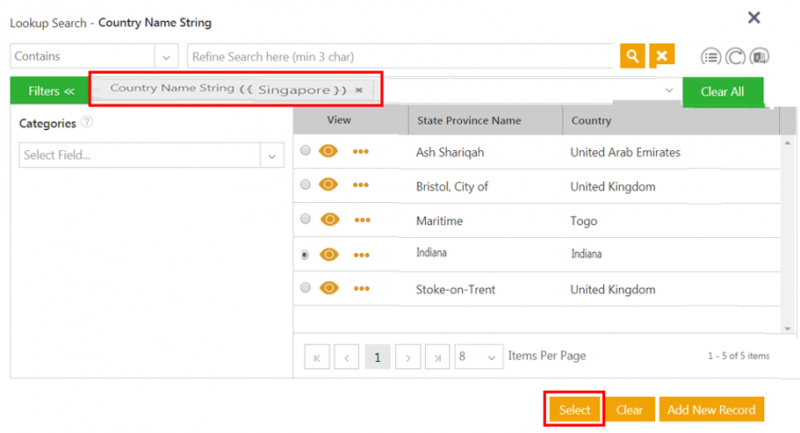Viewport: 800px width, 433px height.
Task: Select the Maritime row radio button
Action: [306, 220]
